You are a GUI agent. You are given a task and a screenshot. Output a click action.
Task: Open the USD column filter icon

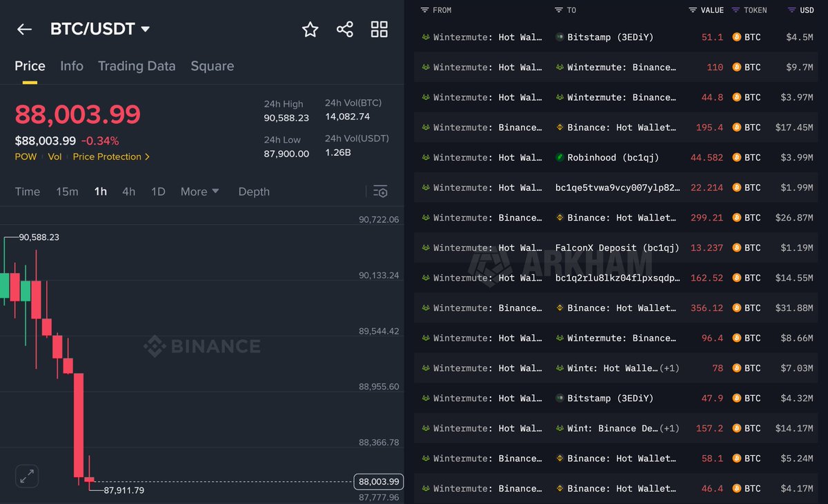(791, 10)
